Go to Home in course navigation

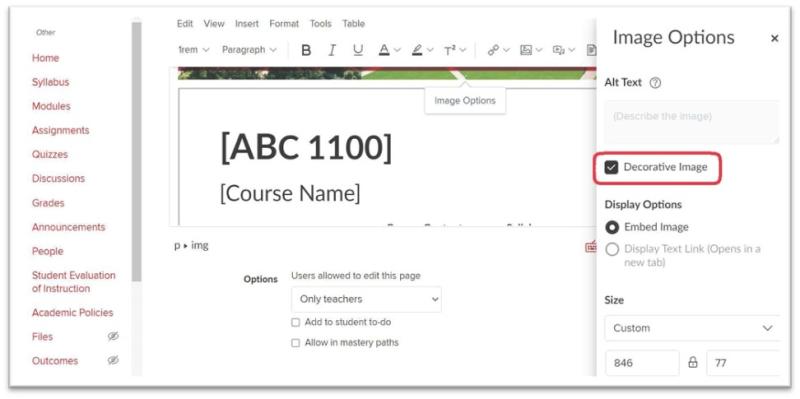[x=45, y=58]
